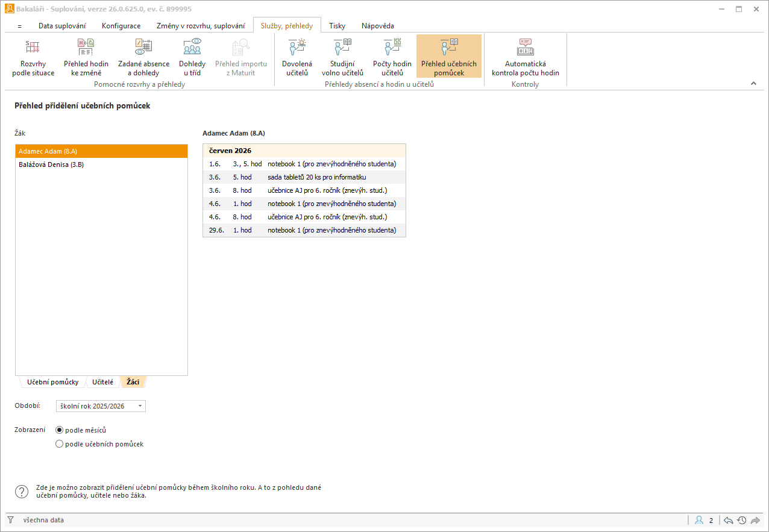Select the Žáci bottom tab
This screenshot has height=532, width=769.
(x=133, y=382)
